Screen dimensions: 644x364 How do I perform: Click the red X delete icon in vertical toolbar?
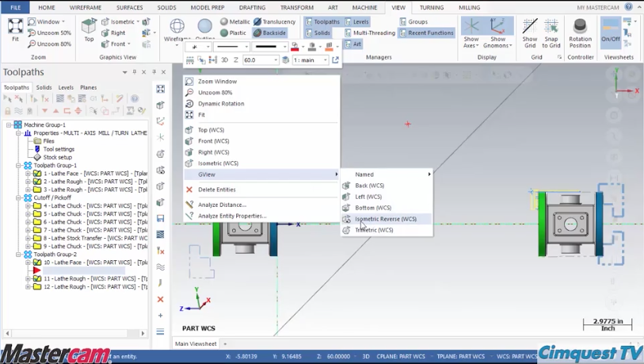(x=160, y=300)
